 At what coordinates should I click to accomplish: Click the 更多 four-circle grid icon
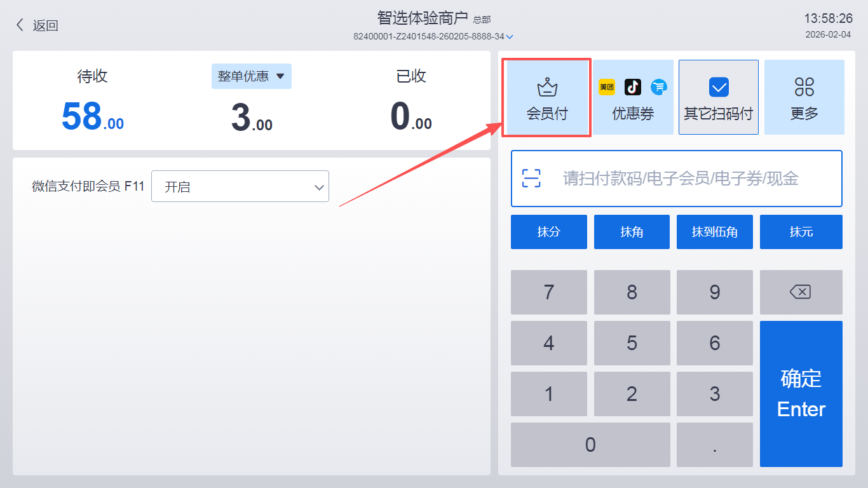coord(804,87)
